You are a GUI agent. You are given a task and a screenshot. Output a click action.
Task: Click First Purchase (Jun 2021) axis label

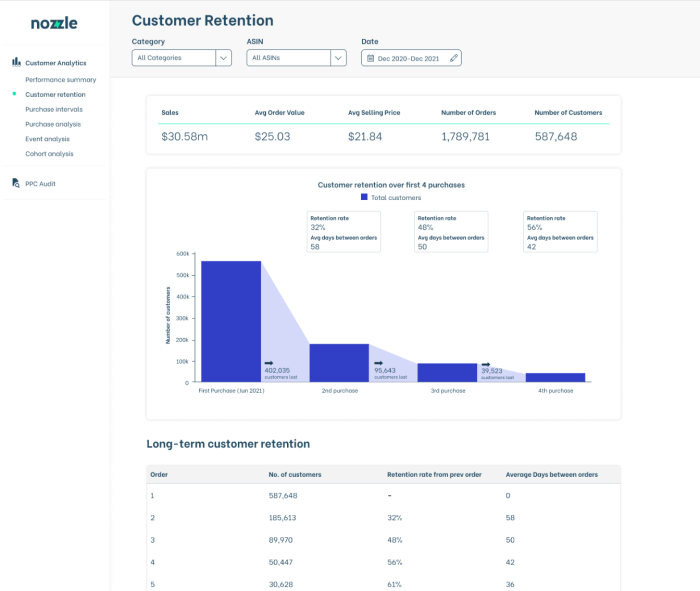pos(231,391)
